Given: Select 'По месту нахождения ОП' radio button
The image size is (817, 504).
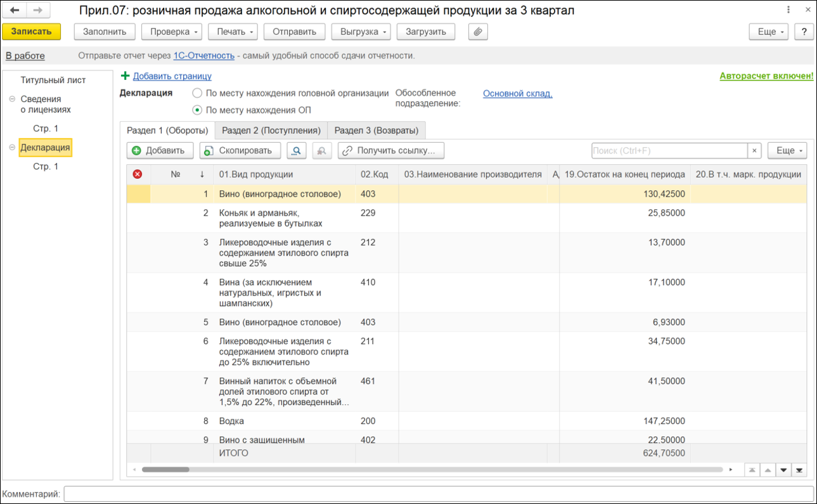Looking at the screenshot, I should pyautogui.click(x=197, y=110).
